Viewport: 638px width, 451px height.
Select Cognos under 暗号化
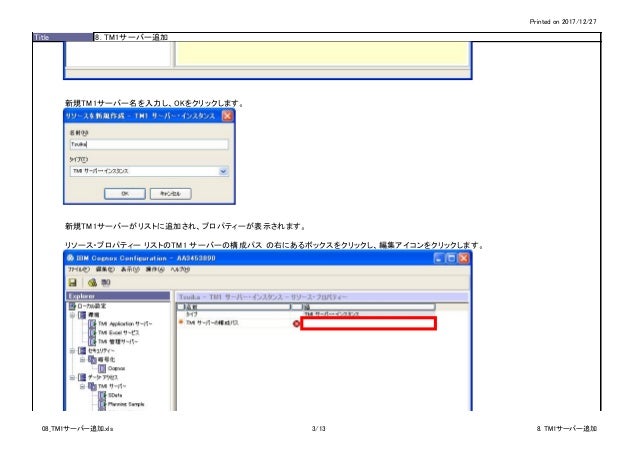[x=116, y=368]
